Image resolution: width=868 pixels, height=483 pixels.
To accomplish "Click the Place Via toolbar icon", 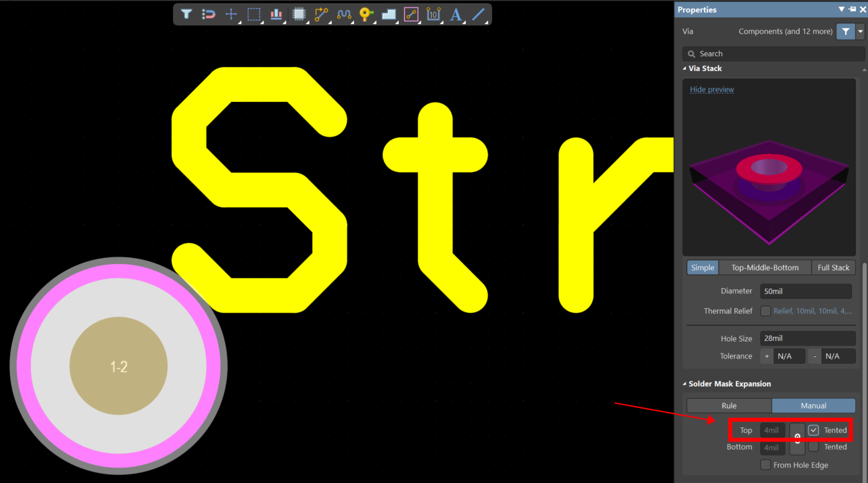I will pyautogui.click(x=365, y=14).
